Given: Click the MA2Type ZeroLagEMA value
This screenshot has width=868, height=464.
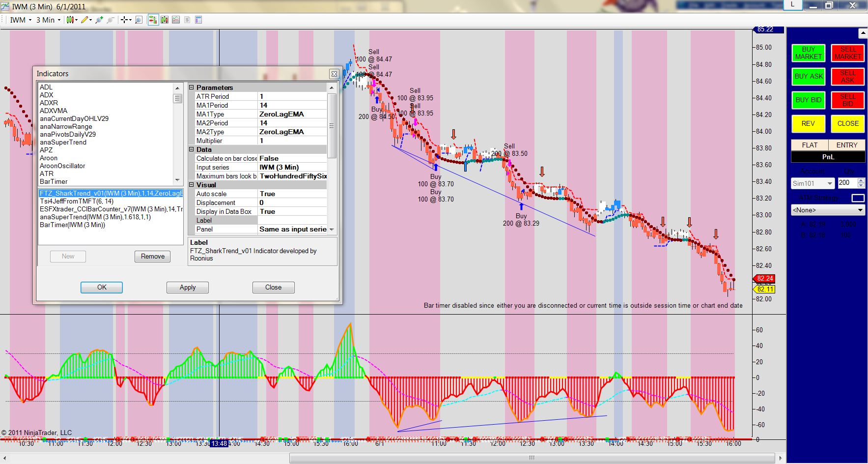Looking at the screenshot, I should (292, 132).
